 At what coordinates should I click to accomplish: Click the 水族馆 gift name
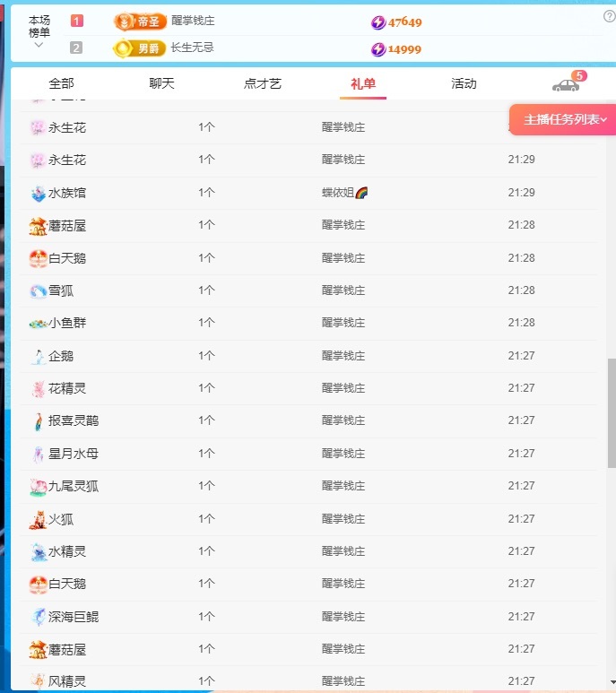(67, 193)
